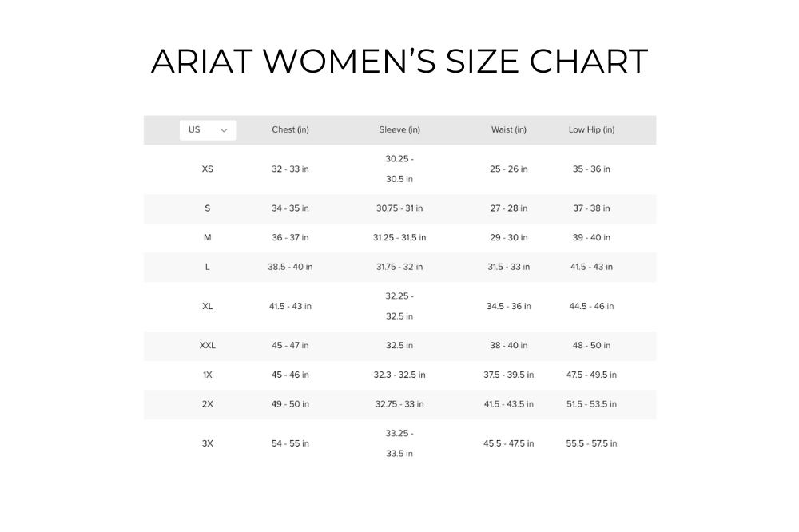Viewport: 799px width, 532px height.
Task: Select the XL size row label
Action: [x=207, y=306]
